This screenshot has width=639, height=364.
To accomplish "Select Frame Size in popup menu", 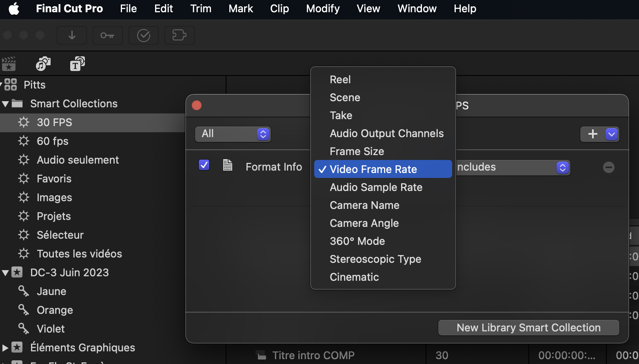I will pos(357,151).
